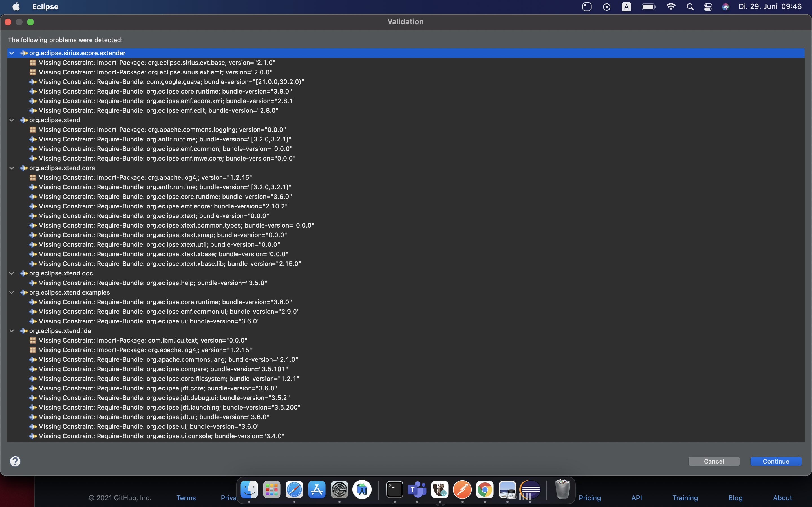Collapse the org.eclipse.xtend.core tree node

pos(11,168)
